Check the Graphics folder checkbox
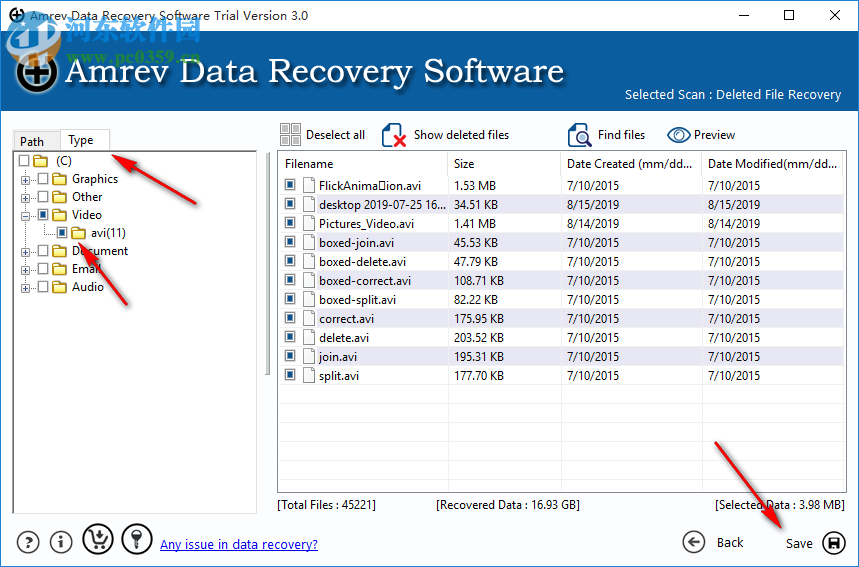This screenshot has height=567, width=859. [43, 179]
